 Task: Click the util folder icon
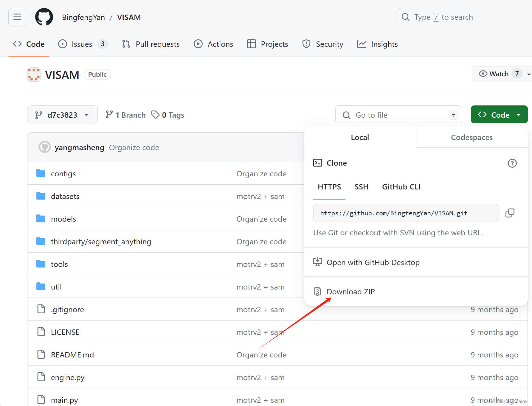click(x=41, y=287)
